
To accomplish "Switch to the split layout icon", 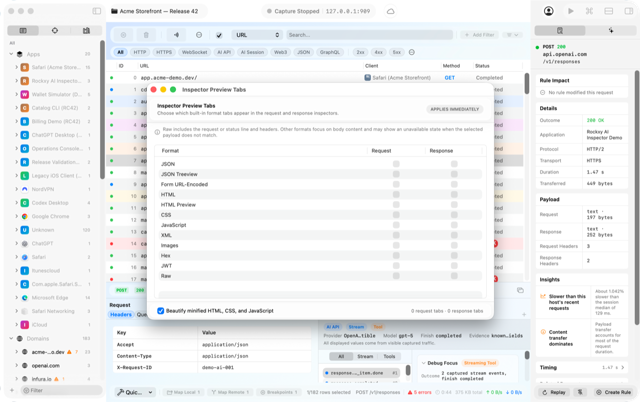I will point(609,11).
